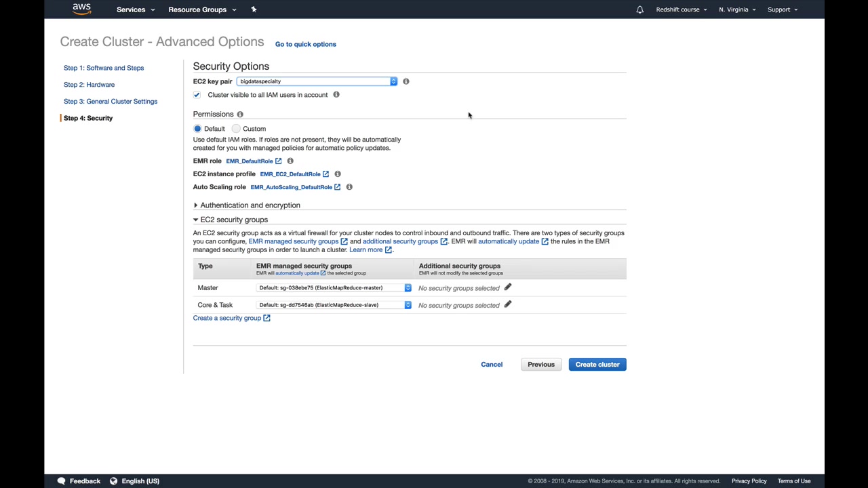Show info for EC2 key pair
Image resolution: width=868 pixels, height=488 pixels.
tap(406, 81)
